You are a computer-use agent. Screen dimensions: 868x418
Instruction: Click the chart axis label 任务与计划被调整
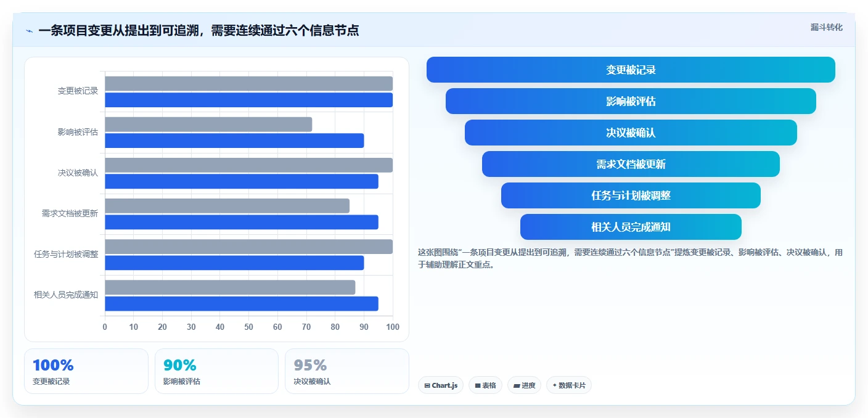tap(66, 254)
